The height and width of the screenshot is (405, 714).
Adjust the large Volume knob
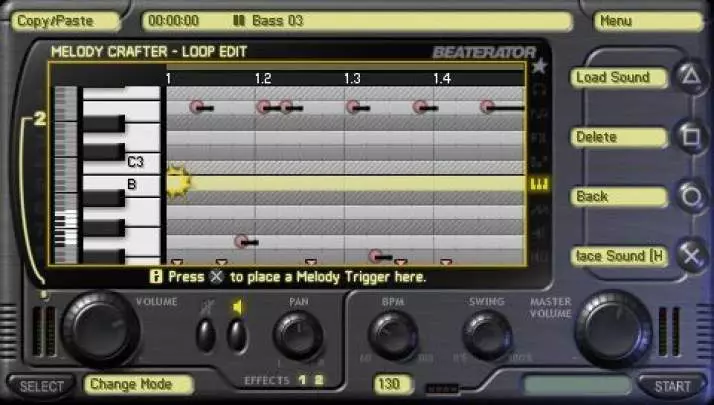(101, 329)
